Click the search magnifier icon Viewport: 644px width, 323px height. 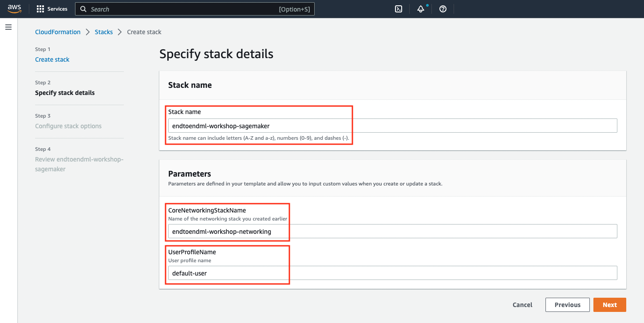[83, 9]
